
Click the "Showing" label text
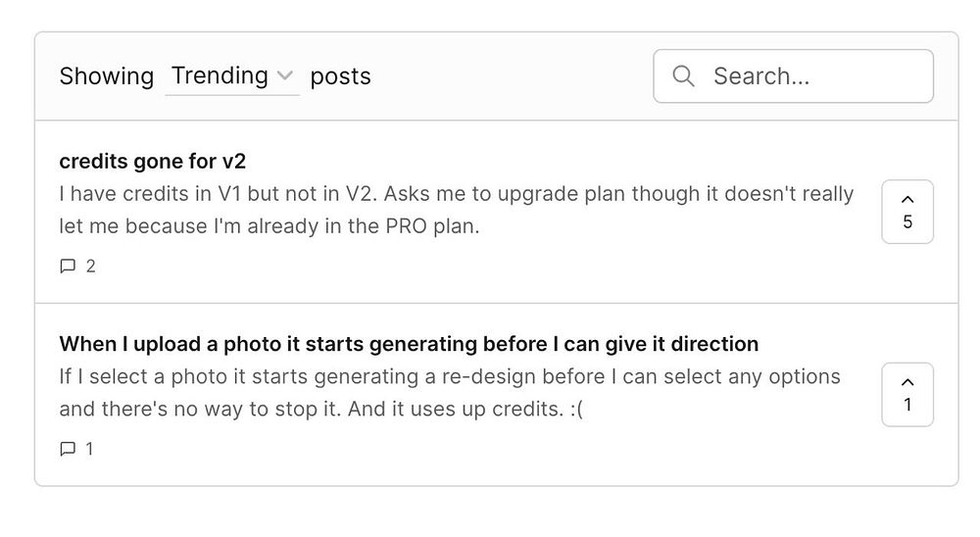[106, 76]
